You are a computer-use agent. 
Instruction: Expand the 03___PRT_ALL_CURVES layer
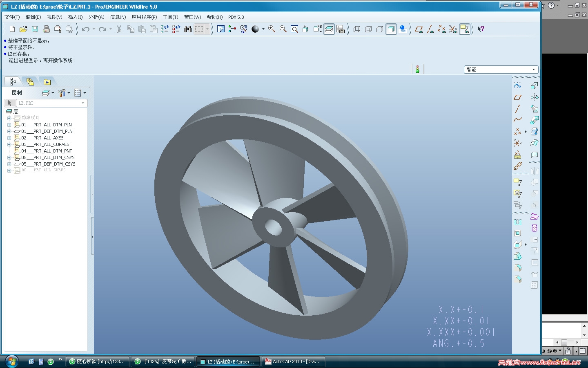(x=9, y=144)
